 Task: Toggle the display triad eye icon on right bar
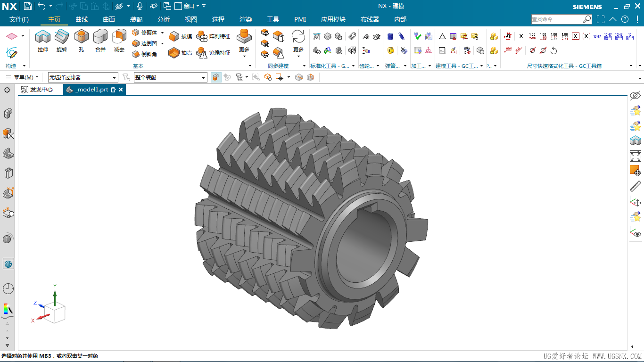[636, 232]
